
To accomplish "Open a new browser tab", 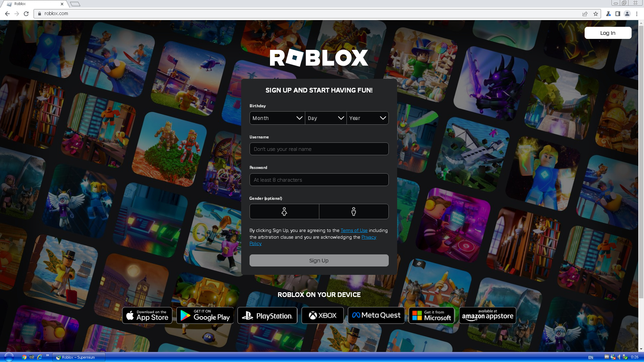I will 75,4.
